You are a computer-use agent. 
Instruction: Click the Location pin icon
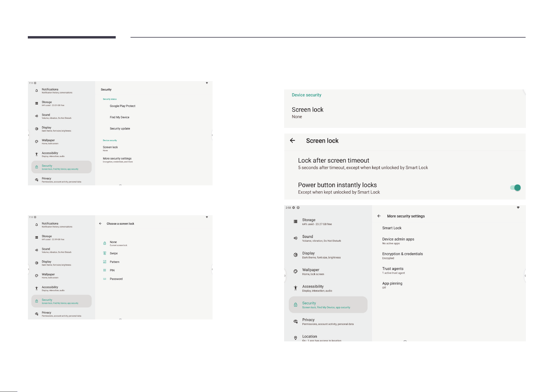(295, 338)
